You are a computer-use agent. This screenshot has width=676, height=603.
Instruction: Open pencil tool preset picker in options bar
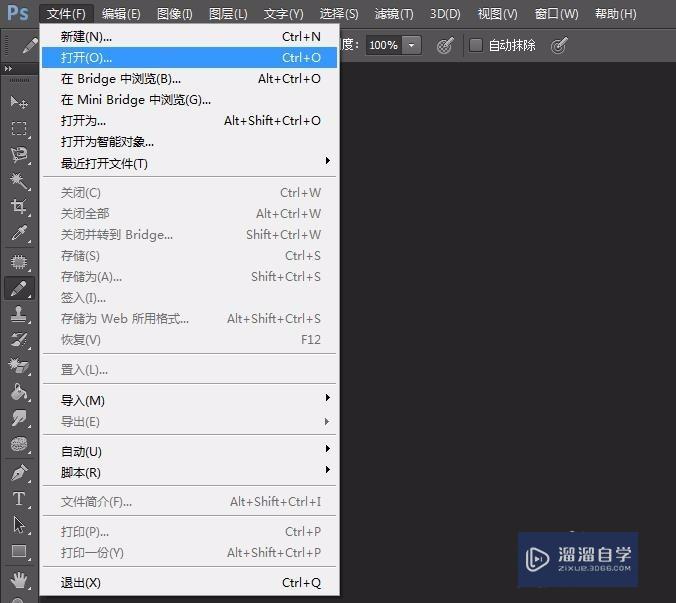[29, 45]
